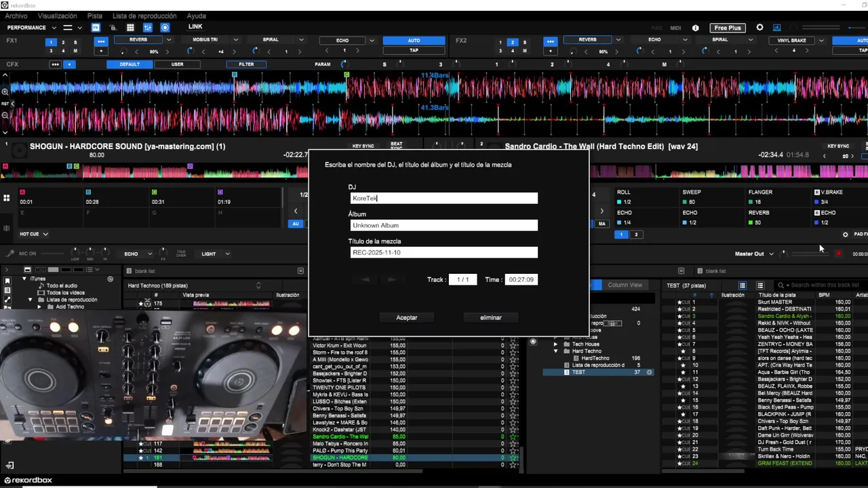Click the LINK button

tap(195, 27)
